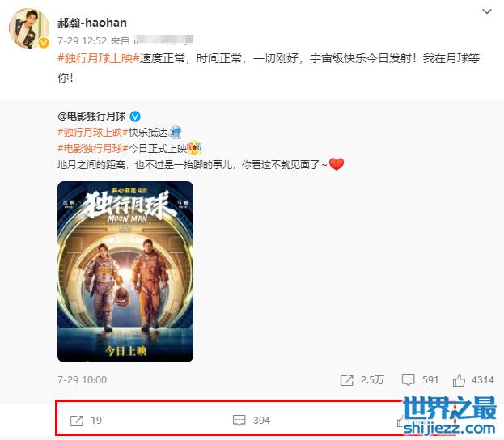Like the original post with 4314 likes
504x440 pixels.
coord(459,380)
